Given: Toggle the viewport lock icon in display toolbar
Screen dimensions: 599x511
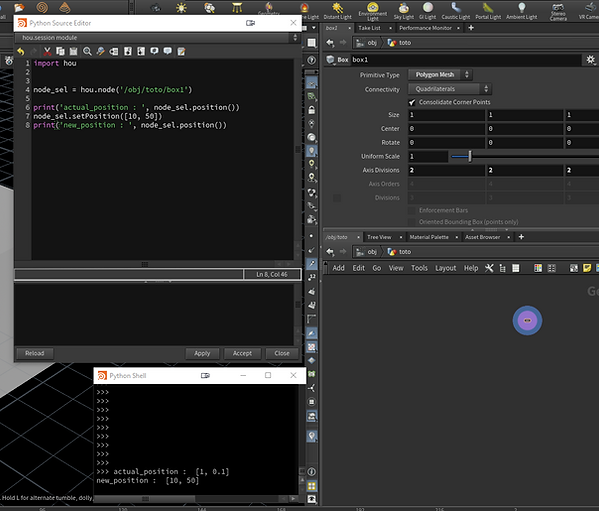Looking at the screenshot, I should 312,110.
